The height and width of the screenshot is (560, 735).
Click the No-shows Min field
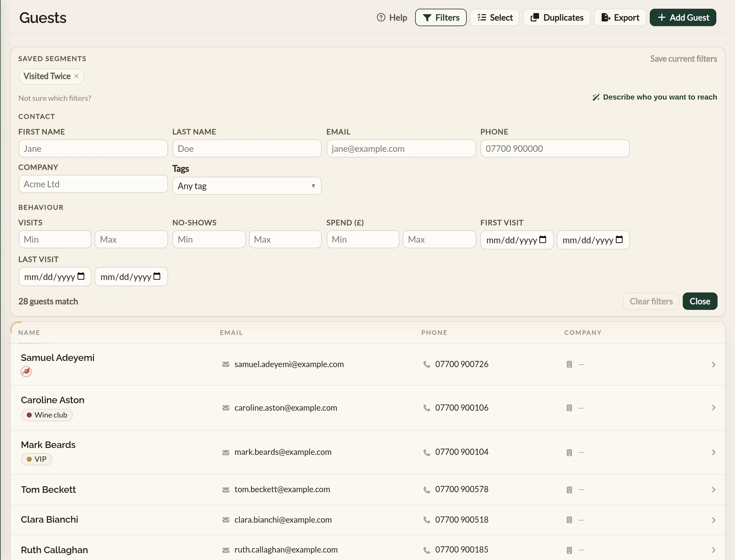pos(209,239)
